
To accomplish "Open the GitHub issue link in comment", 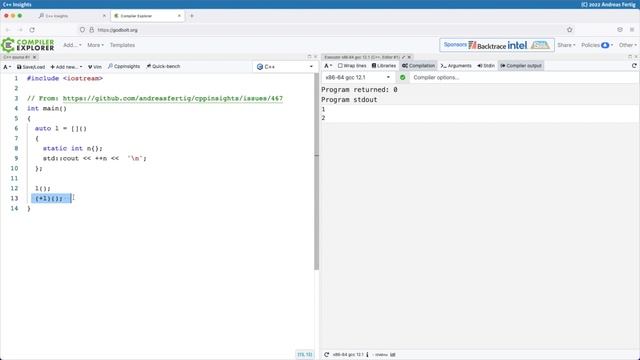I will pos(173,98).
